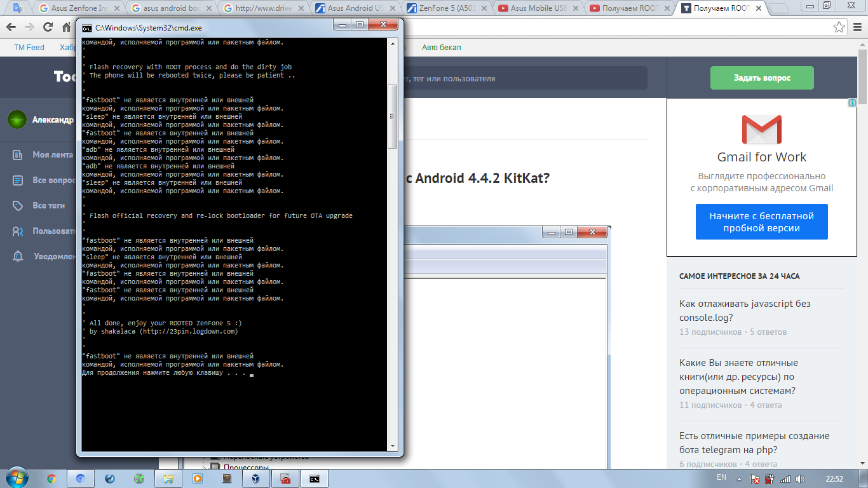Open the Пользователи sidebar icon
The image size is (868, 488).
tap(18, 231)
